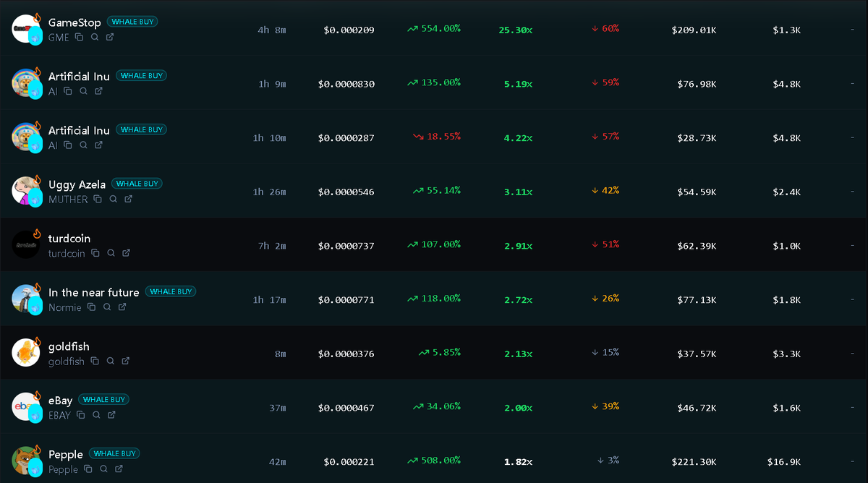This screenshot has width=868, height=483.
Task: Open the Uggy Azela token name
Action: [77, 184]
